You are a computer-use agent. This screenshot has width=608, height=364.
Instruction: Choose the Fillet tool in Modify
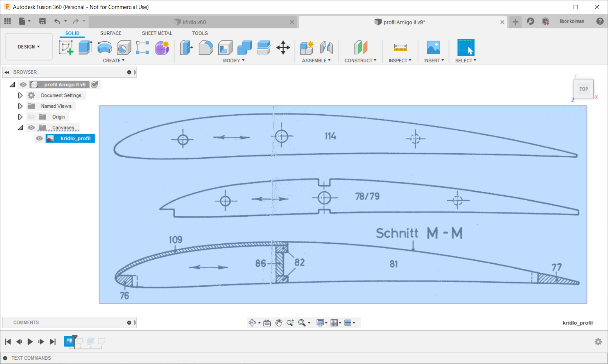pyautogui.click(x=206, y=47)
